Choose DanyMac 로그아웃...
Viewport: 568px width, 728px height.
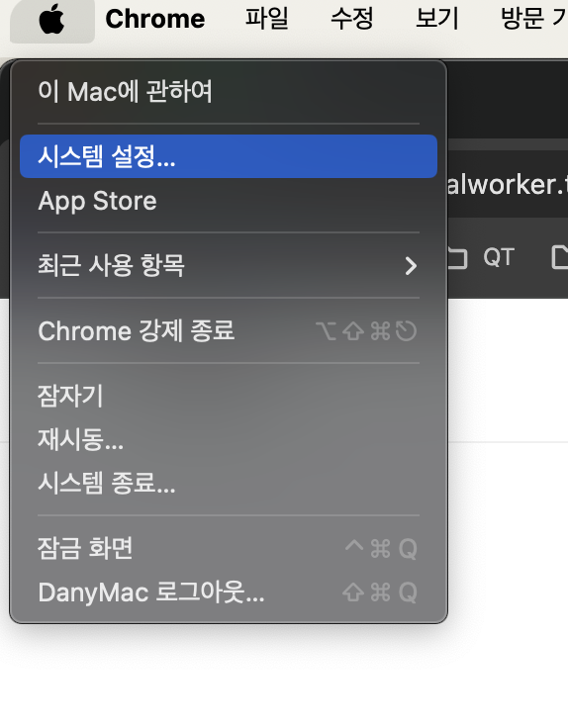pyautogui.click(x=229, y=591)
